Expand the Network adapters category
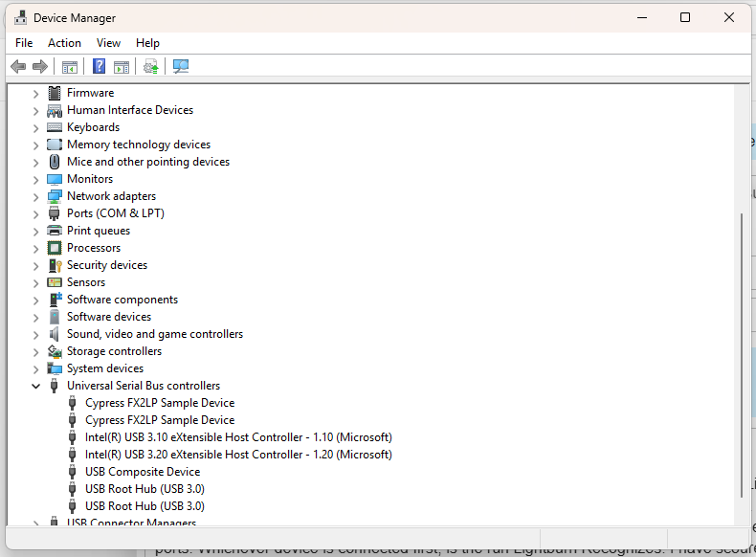The image size is (756, 557). [x=36, y=196]
